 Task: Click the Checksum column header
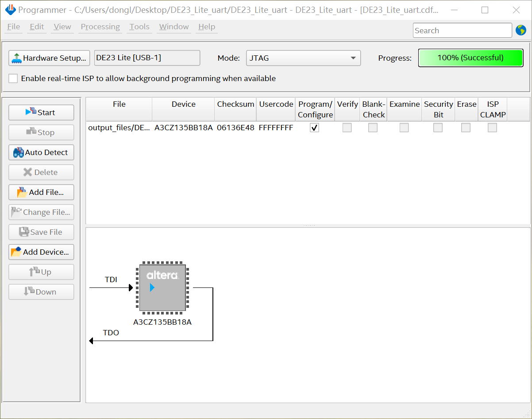pyautogui.click(x=235, y=104)
